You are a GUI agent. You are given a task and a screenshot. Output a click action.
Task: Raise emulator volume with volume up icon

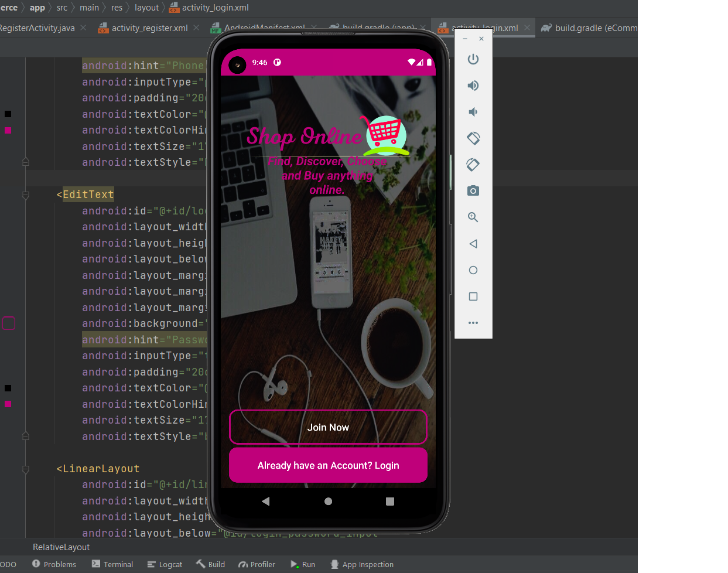(x=473, y=86)
